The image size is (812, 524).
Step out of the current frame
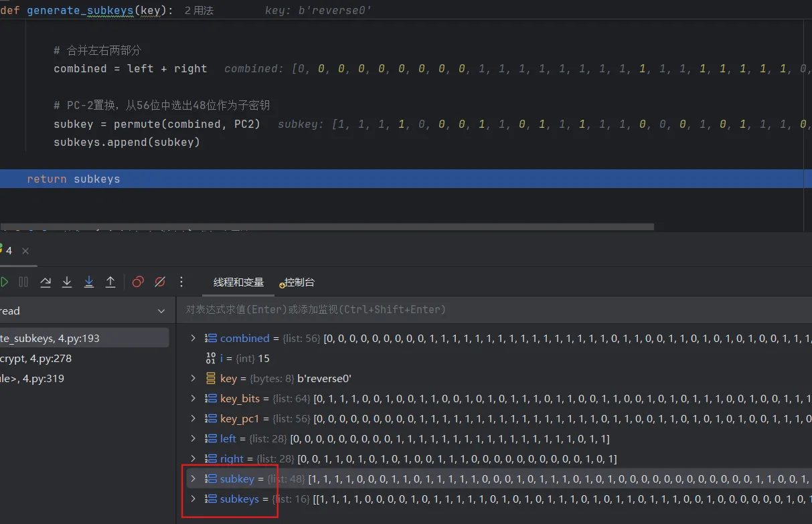111,282
